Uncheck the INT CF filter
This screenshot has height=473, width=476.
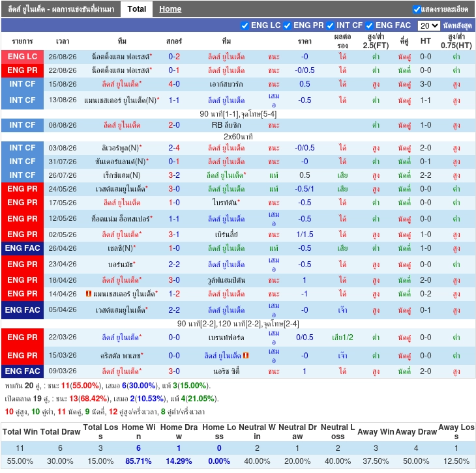tap(330, 26)
